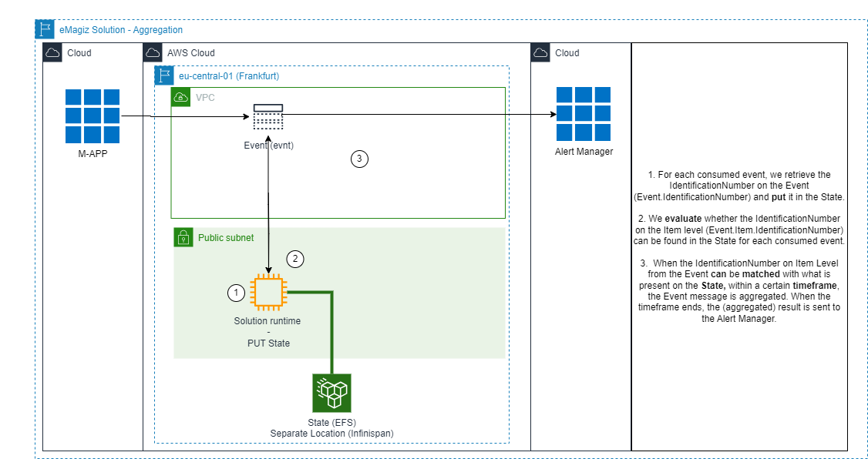This screenshot has width=868, height=459.
Task: Select the State (EFS) Infinispan icon
Action: click(331, 392)
